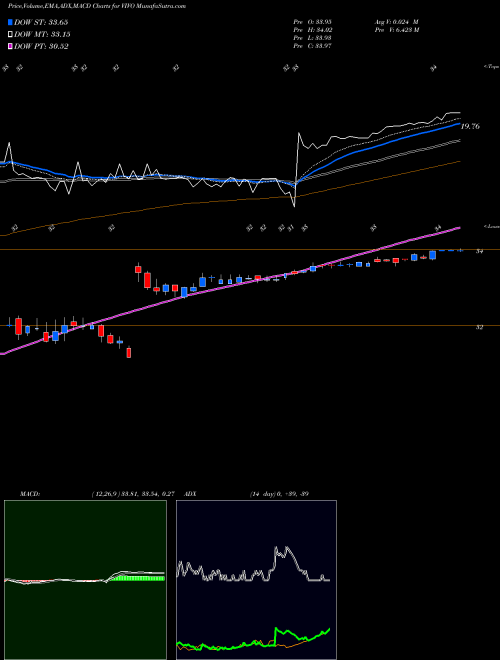500x660 pixels.
Task: Click the blue DOW ST legend swatch
Action: [x=11, y=22]
